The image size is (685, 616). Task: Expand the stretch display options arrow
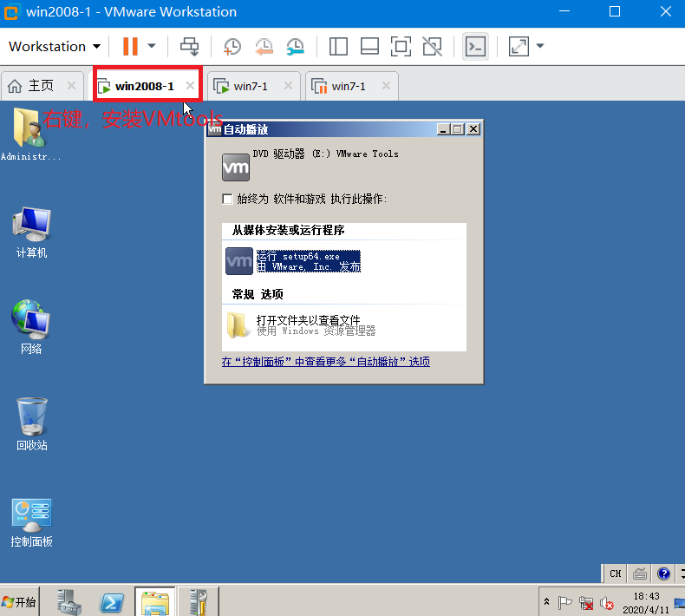(540, 46)
